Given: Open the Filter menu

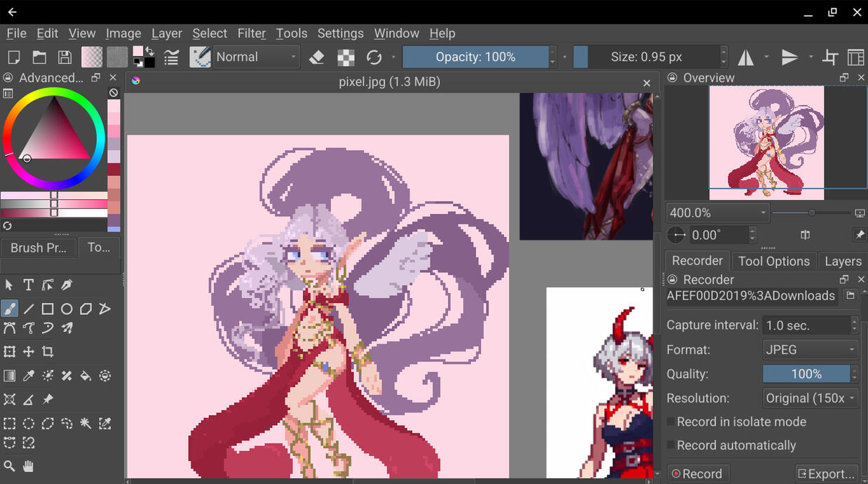Looking at the screenshot, I should click(251, 33).
